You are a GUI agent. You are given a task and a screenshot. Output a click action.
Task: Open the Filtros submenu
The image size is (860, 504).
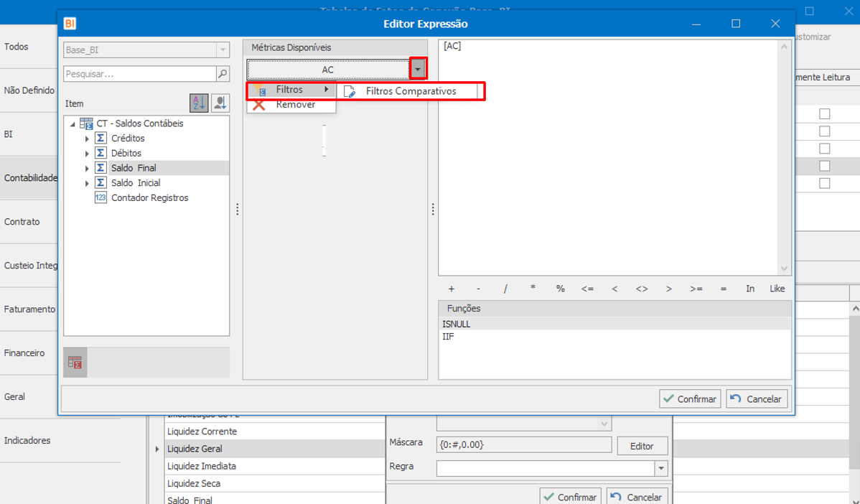[291, 90]
